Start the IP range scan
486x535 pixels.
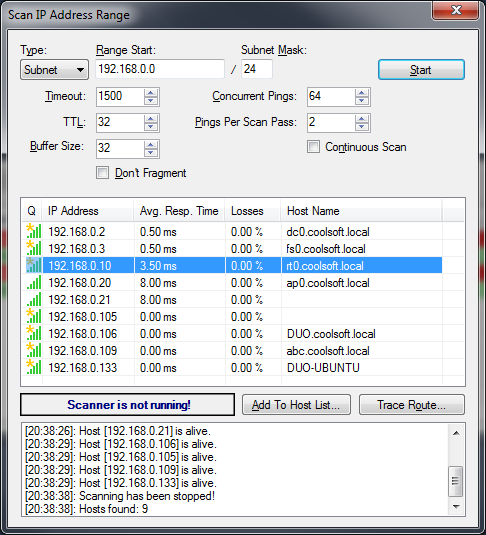coord(421,70)
